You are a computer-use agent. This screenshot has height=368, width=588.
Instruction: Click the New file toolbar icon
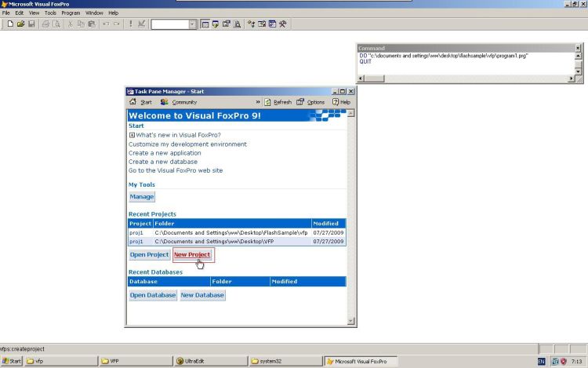coord(10,24)
